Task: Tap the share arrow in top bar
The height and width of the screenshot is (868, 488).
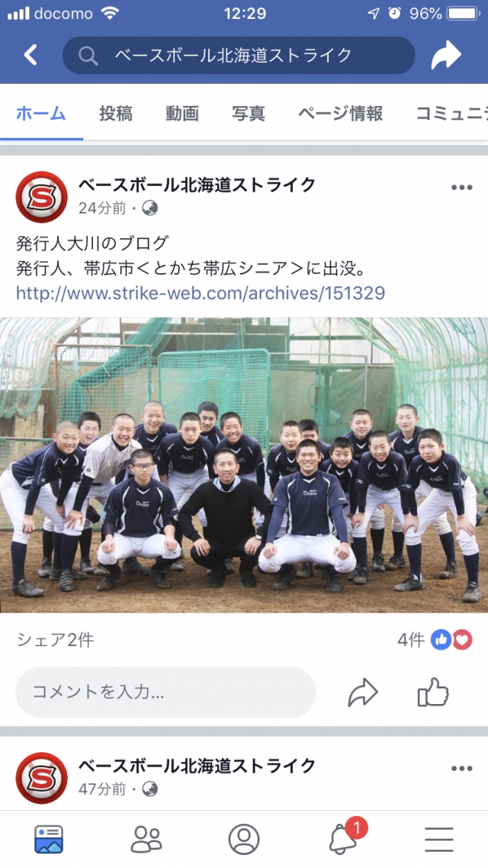Action: 446,55
